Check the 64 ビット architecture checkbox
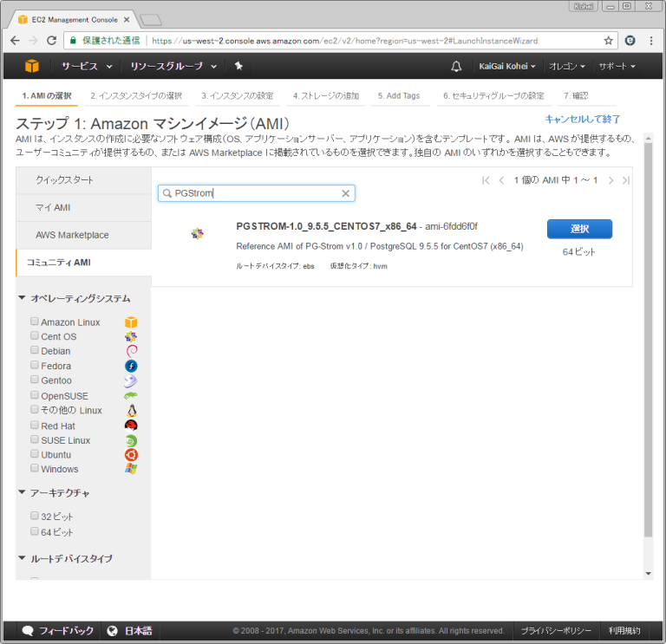This screenshot has height=644, width=666. coord(35,531)
